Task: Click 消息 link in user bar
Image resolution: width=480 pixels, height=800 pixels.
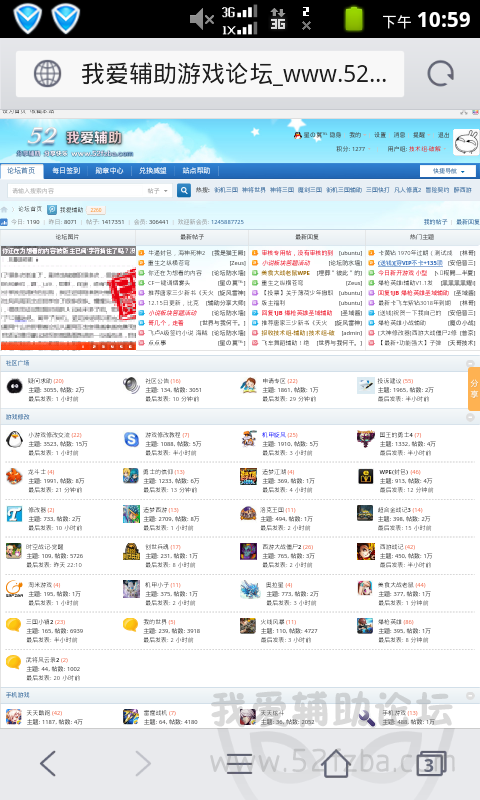Action: pos(399,135)
